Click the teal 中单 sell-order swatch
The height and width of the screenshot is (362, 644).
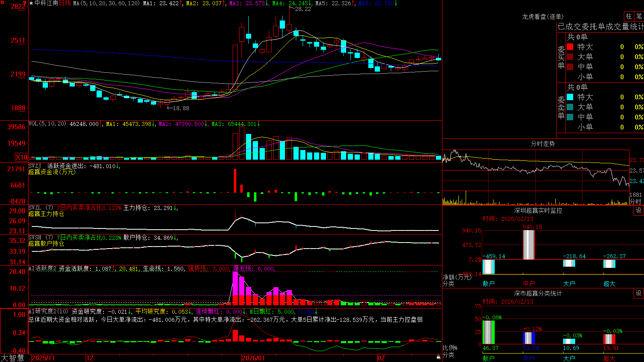pos(570,117)
